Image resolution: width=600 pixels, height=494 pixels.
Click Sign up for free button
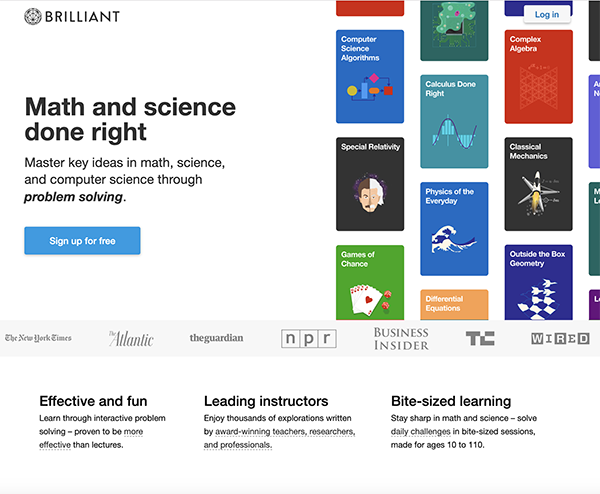click(82, 241)
